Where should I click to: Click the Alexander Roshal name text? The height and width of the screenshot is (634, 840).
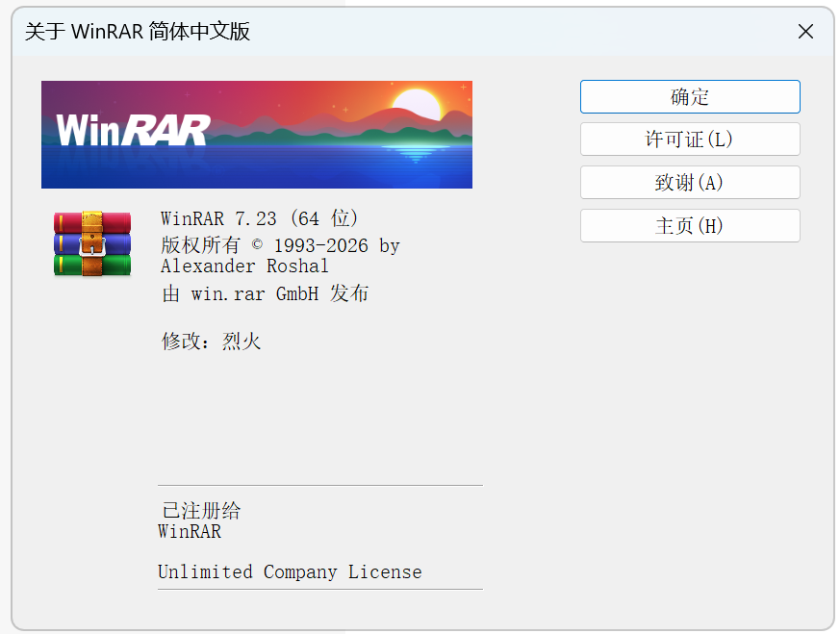click(x=244, y=266)
